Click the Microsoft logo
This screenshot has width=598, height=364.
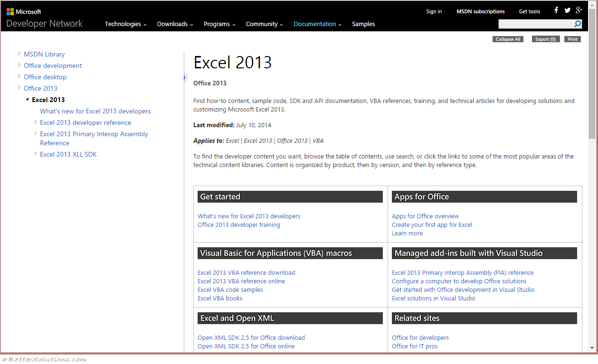(24, 11)
